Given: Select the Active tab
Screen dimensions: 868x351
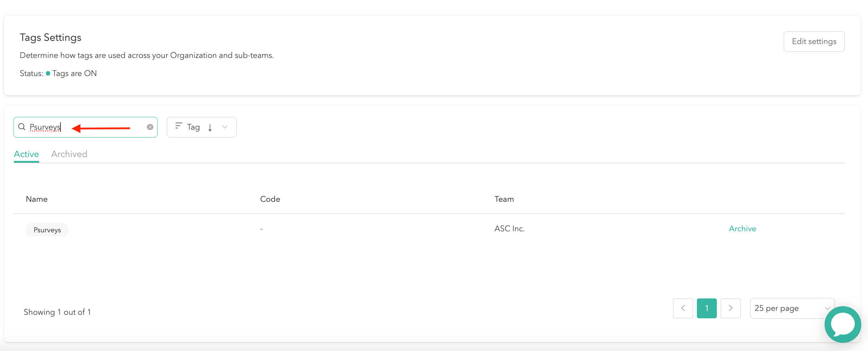Looking at the screenshot, I should (26, 154).
